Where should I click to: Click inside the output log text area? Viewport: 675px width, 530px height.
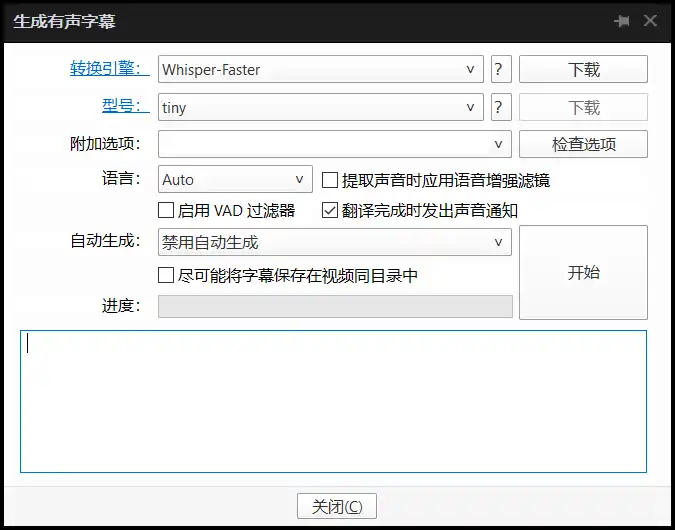(x=333, y=401)
